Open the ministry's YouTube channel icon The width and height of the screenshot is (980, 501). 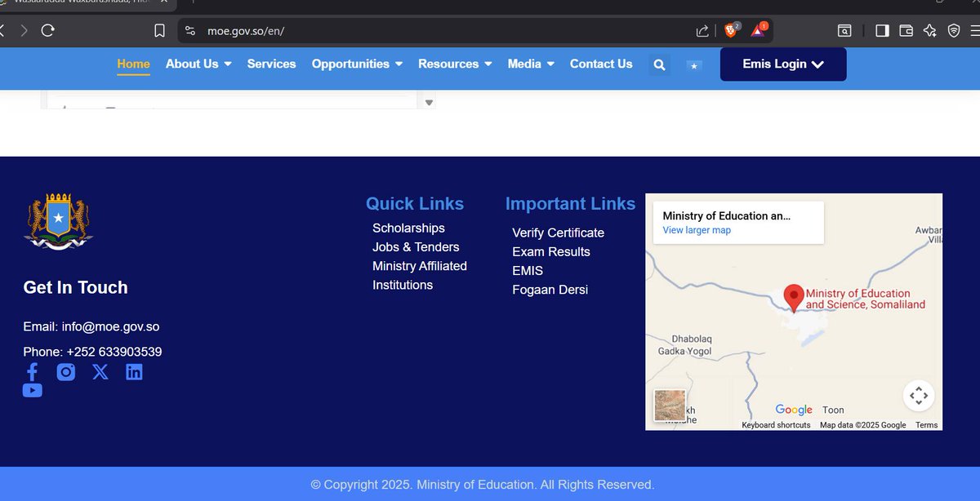33,391
